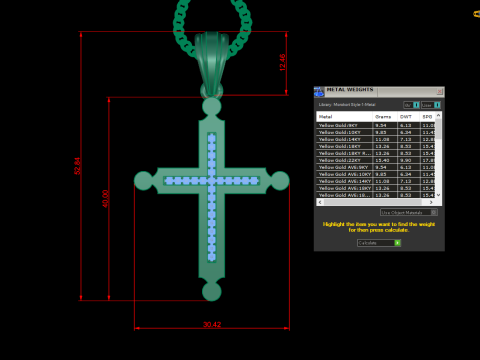
Task: Select the Yellow Gold AWS:10KY row
Action: 376,174
